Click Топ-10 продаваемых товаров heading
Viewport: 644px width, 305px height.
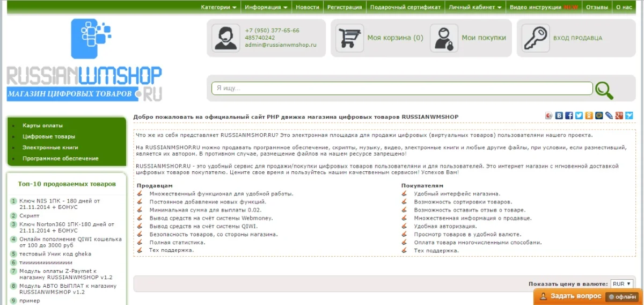[x=67, y=184]
